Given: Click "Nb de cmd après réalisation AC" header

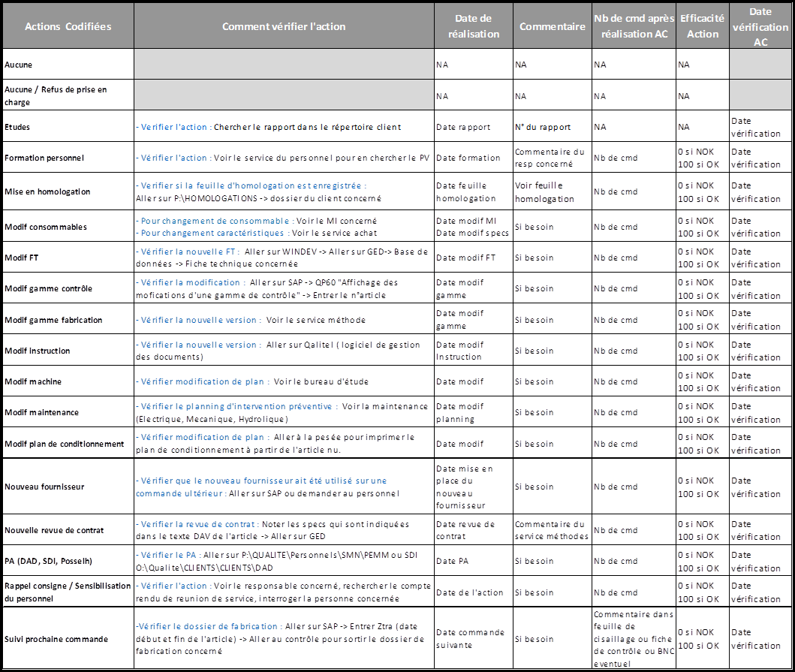Looking at the screenshot, I should point(634,26).
